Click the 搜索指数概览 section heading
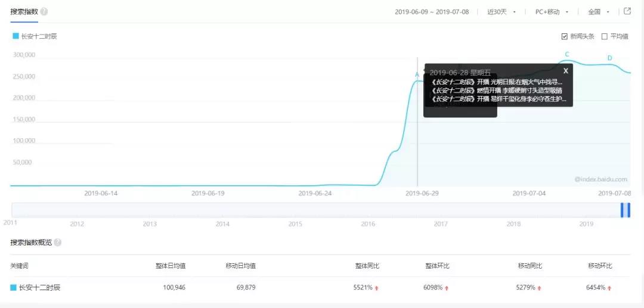 tap(31, 242)
